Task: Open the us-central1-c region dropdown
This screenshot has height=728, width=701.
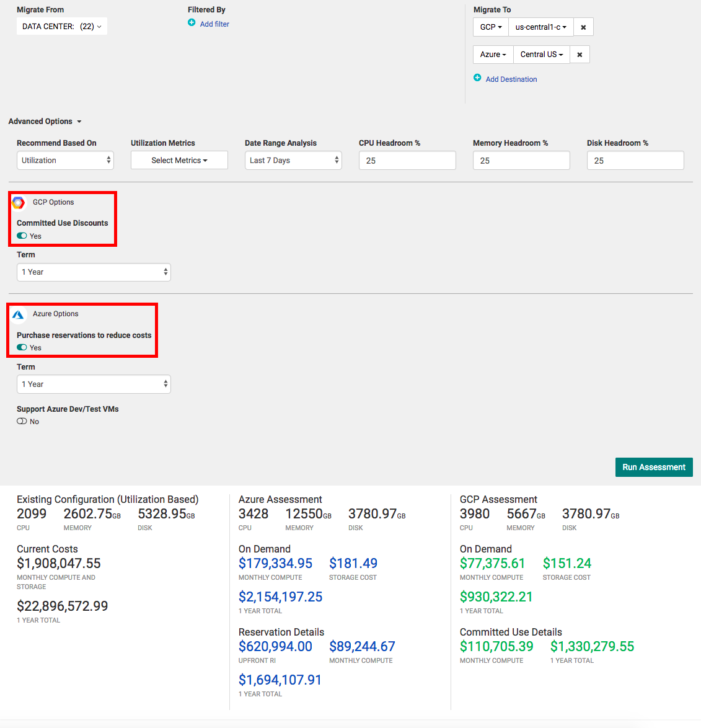Action: click(541, 27)
